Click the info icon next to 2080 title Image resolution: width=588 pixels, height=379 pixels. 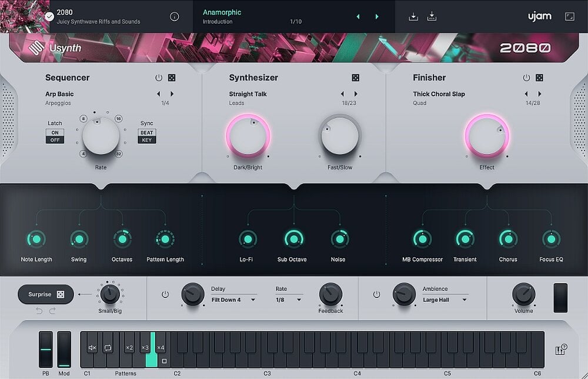click(x=174, y=16)
